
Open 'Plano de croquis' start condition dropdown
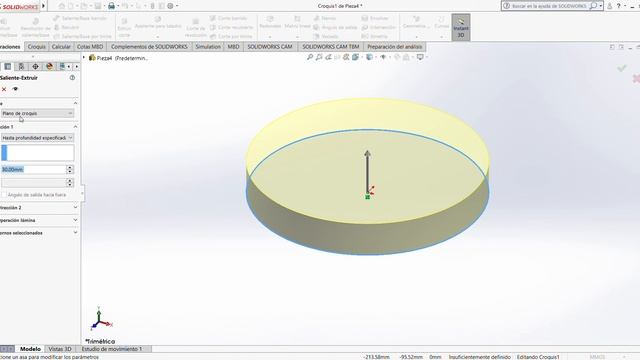37,113
